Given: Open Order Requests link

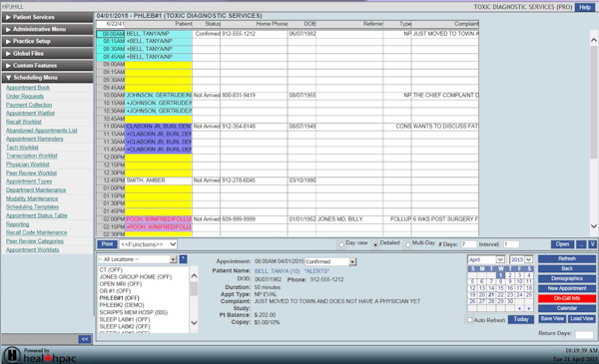Looking at the screenshot, I should point(25,96).
